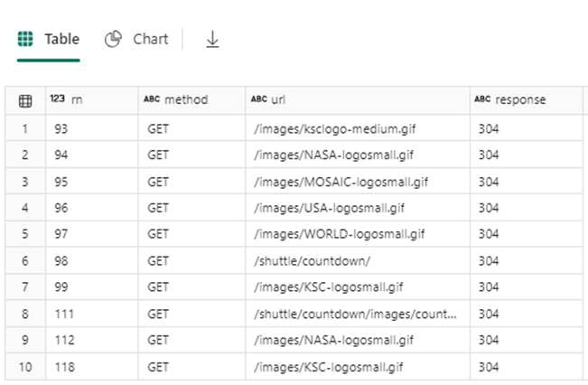Viewport: 588px width, 385px height.
Task: Click the numeric type icon beside rn
Action: click(x=57, y=99)
